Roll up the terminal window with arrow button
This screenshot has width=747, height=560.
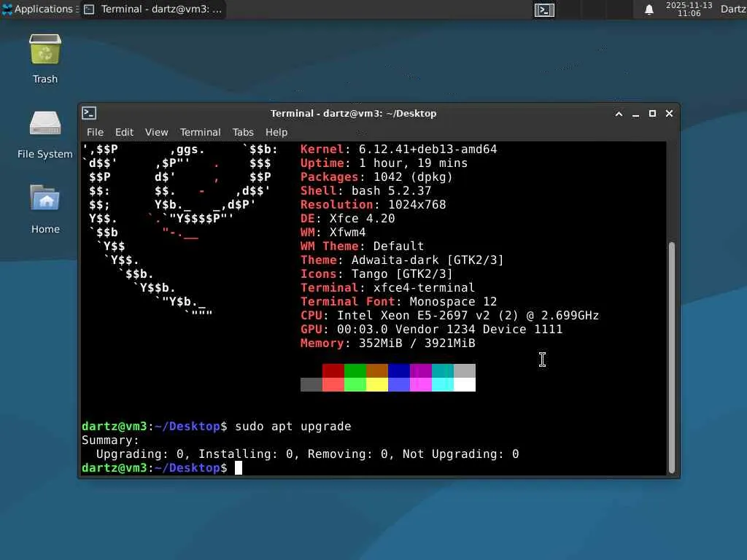point(619,114)
